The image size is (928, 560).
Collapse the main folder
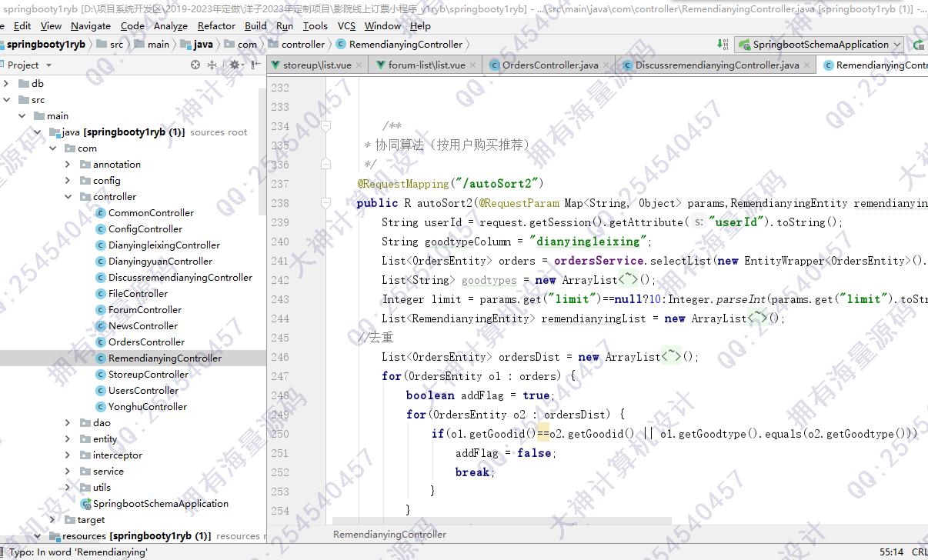point(22,116)
